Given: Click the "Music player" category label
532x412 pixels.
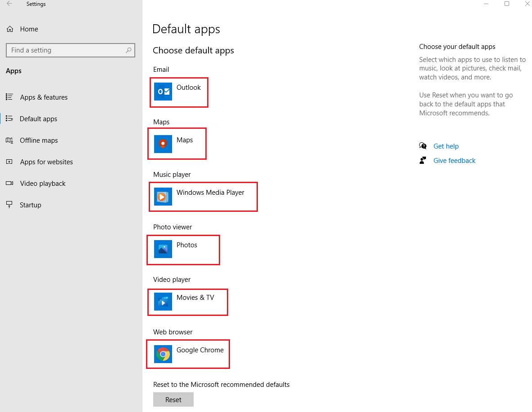Looking at the screenshot, I should pyautogui.click(x=172, y=175).
